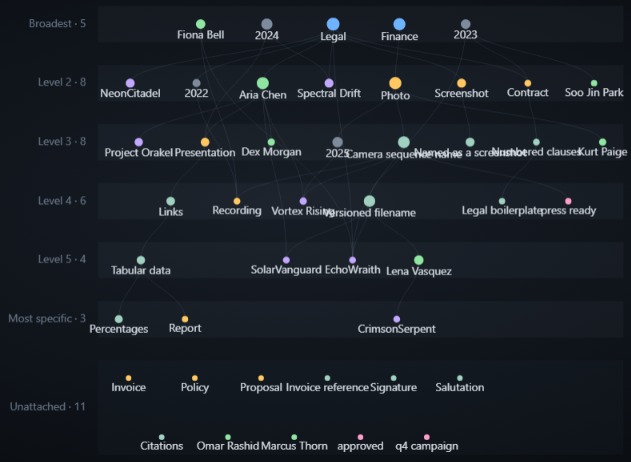631x462 pixels.
Task: Click the 'Level 3 · 8' row label
Action: [x=62, y=141]
